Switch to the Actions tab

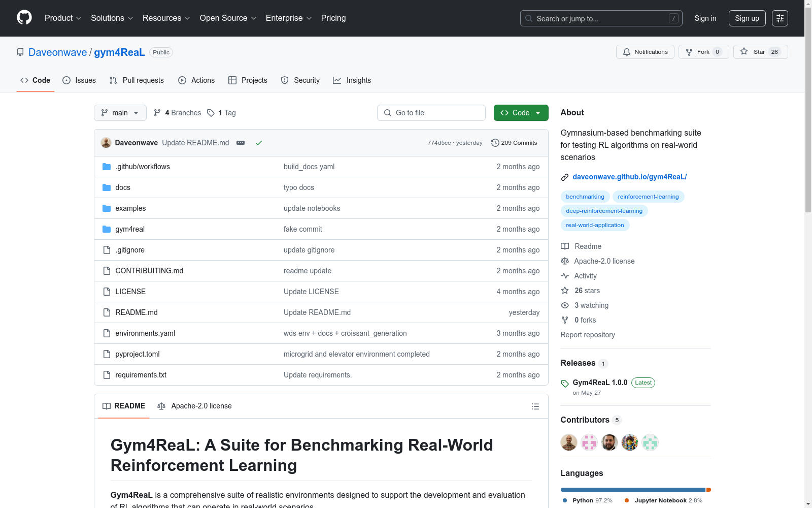[196, 80]
